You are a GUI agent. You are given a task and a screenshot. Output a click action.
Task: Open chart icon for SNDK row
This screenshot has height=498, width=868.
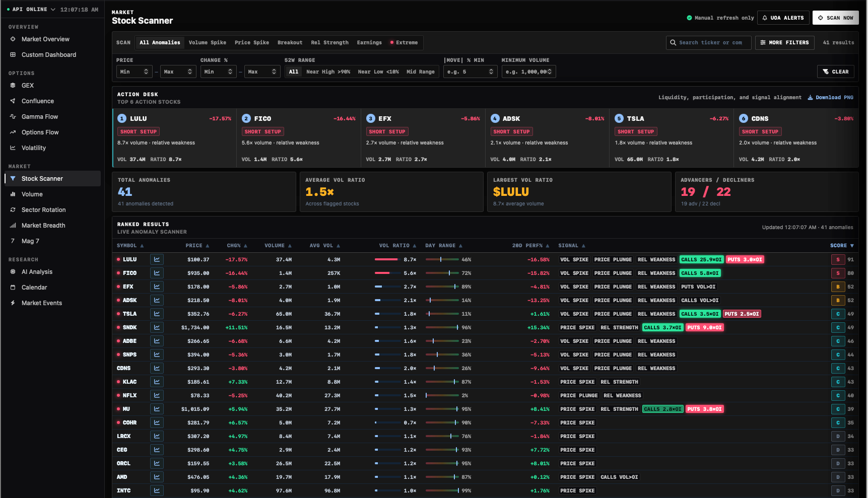click(157, 327)
